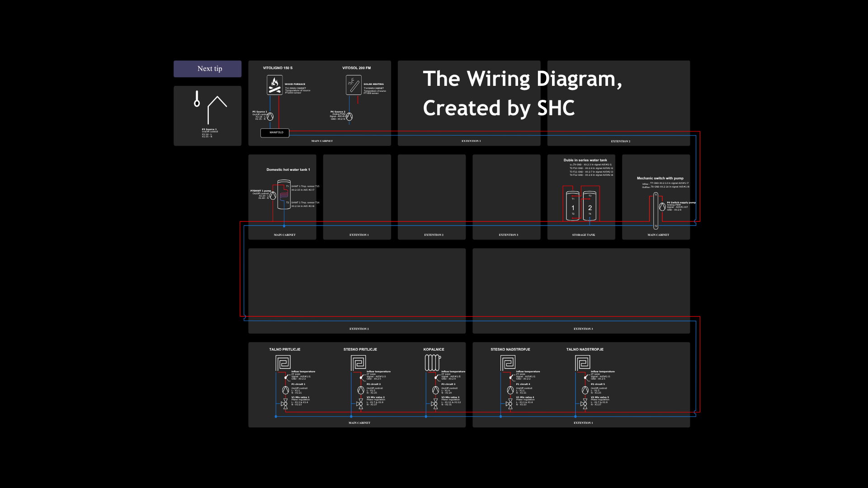
Task: Click the V1 Mix valve 1 symbol
Action: [x=284, y=404]
